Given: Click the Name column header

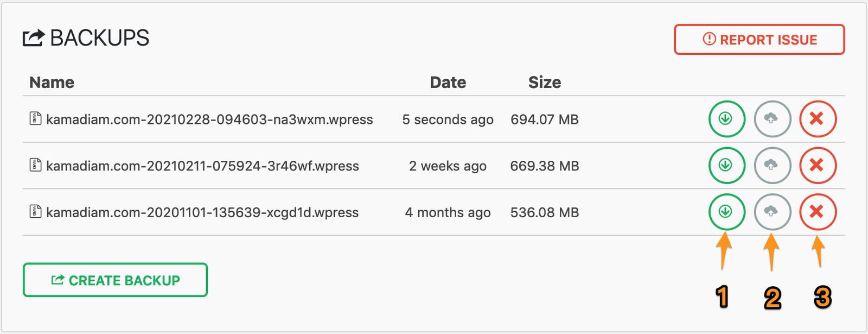Looking at the screenshot, I should point(52,83).
